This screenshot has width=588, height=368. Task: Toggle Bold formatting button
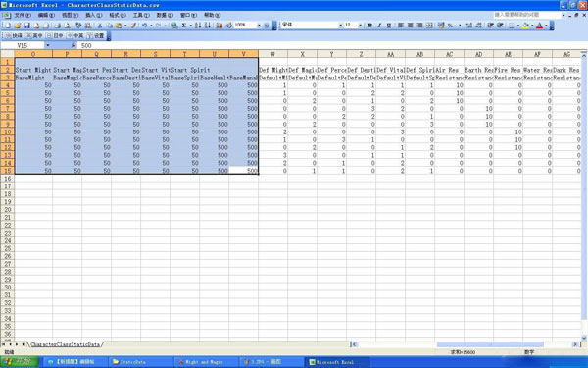click(370, 26)
